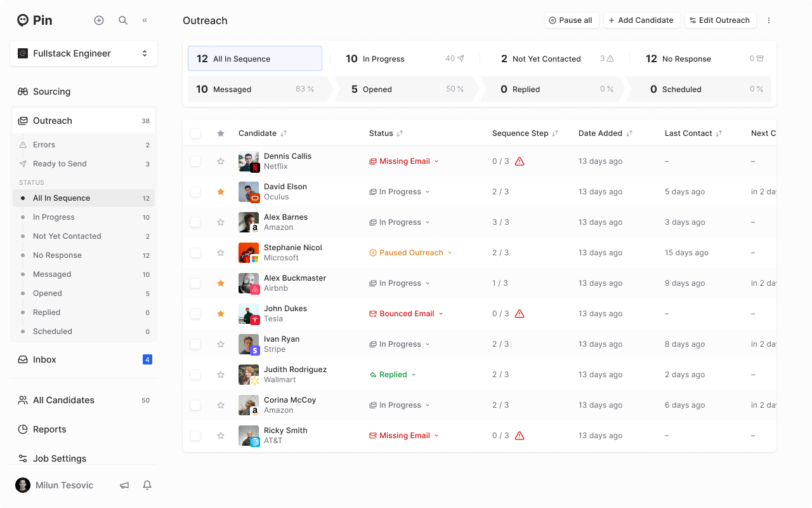The image size is (812, 508).
Task: Click the megaphone announcements icon
Action: (124, 485)
